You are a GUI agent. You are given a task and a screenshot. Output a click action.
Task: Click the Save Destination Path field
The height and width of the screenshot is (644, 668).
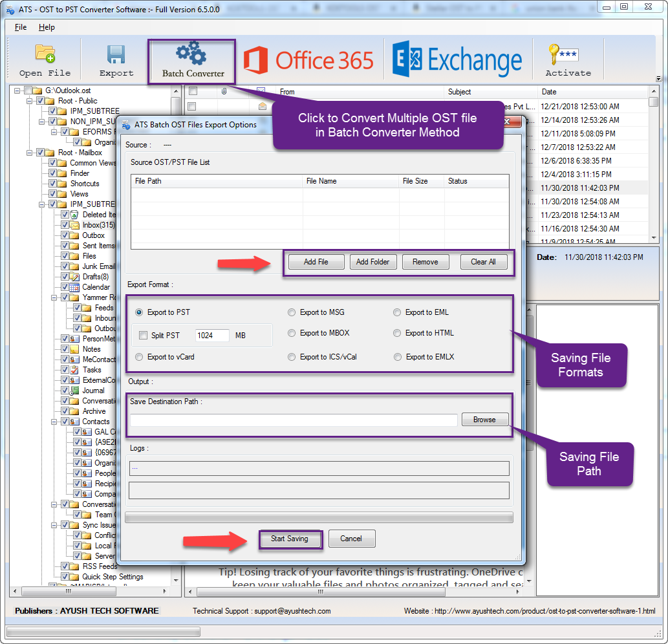(x=294, y=420)
